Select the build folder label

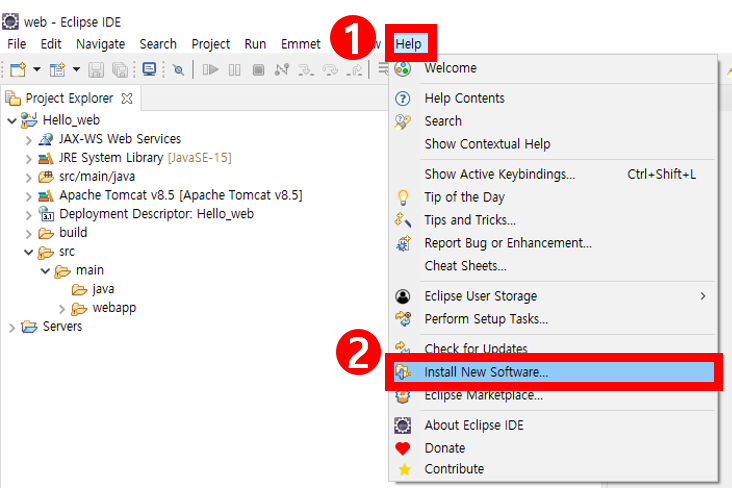tap(73, 233)
